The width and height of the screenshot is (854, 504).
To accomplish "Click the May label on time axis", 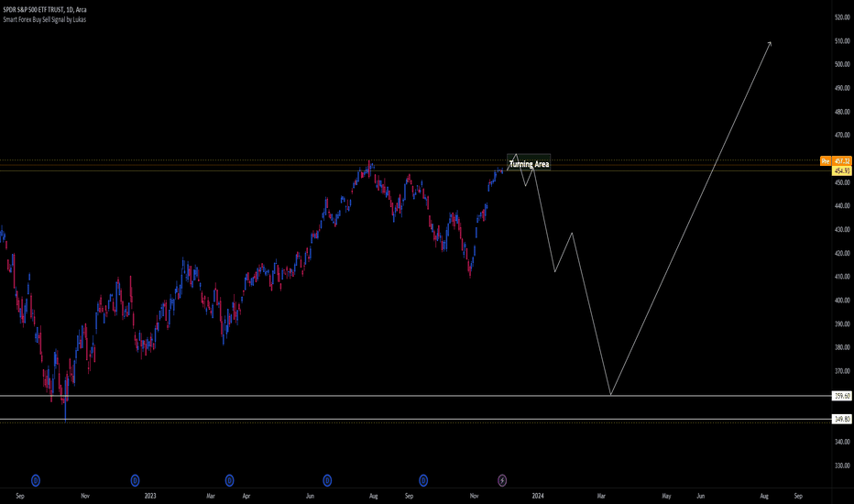I will pyautogui.click(x=666, y=496).
